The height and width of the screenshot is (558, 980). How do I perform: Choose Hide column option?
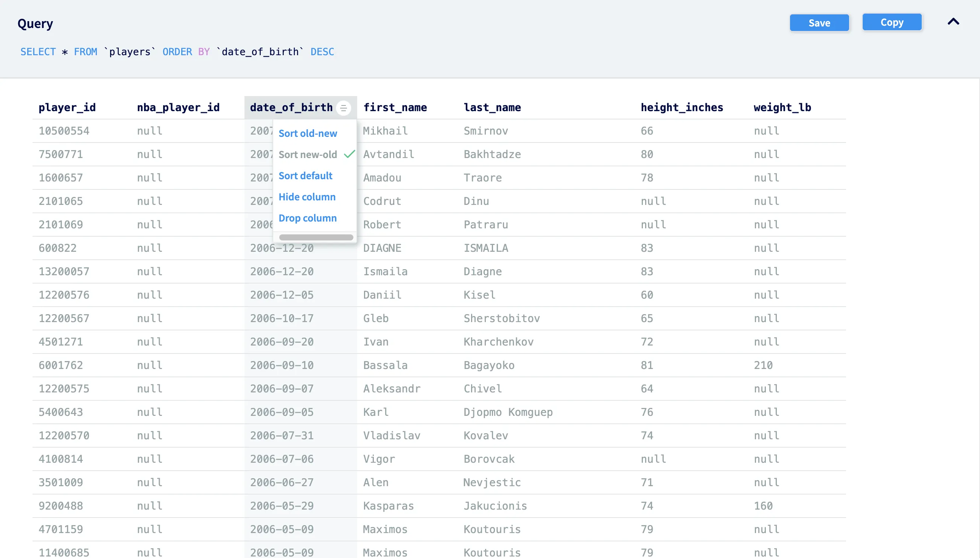pyautogui.click(x=307, y=197)
